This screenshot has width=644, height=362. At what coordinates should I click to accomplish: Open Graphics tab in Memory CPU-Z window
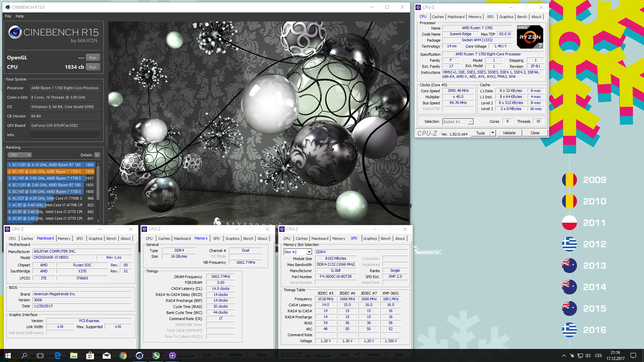coord(232,239)
